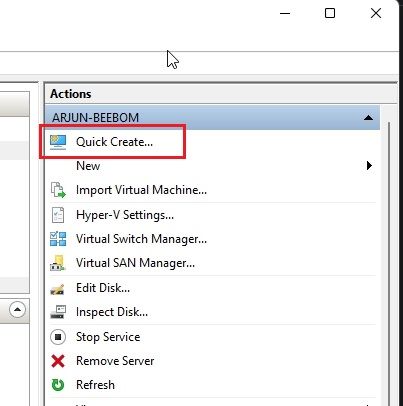Image resolution: width=403 pixels, height=406 pixels.
Task: Click the red X Remove Server icon
Action: [x=58, y=361]
